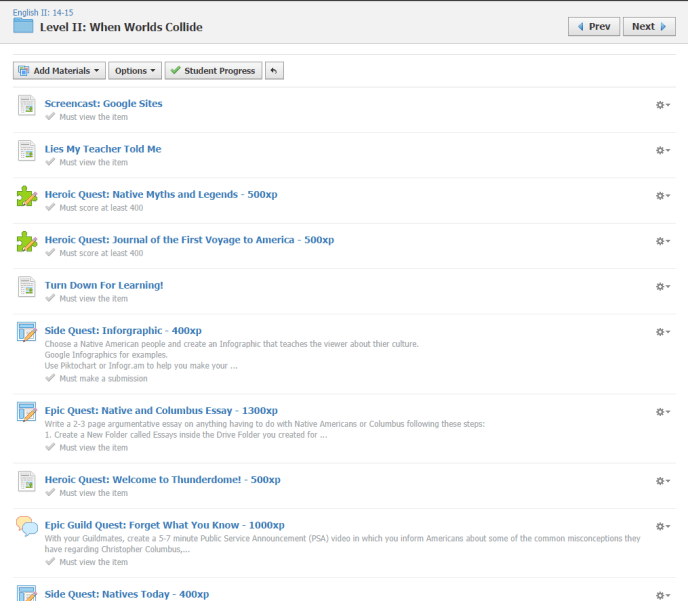Click the folder icon beside Level II title
Viewport: 688px width, 601px height.
23,26
